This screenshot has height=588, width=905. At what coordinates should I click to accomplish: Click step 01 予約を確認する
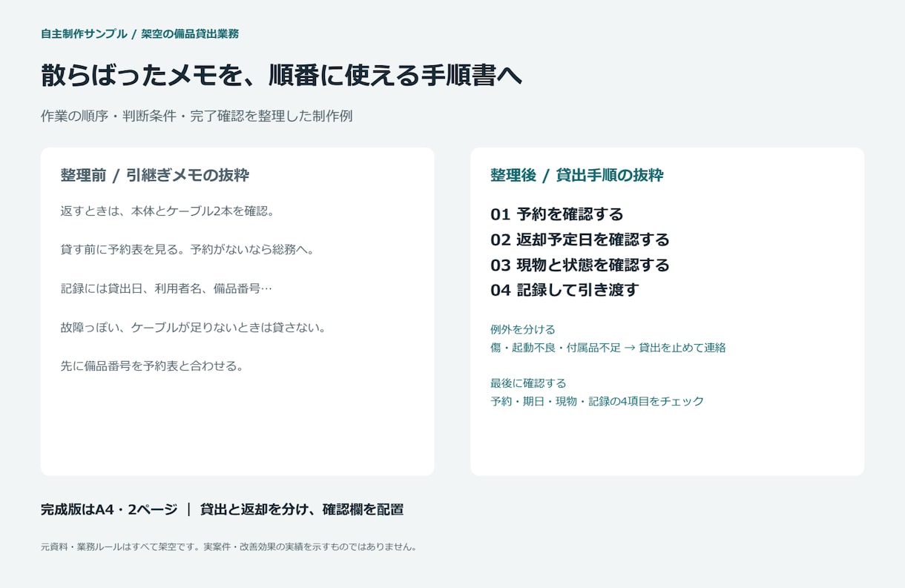coord(557,214)
